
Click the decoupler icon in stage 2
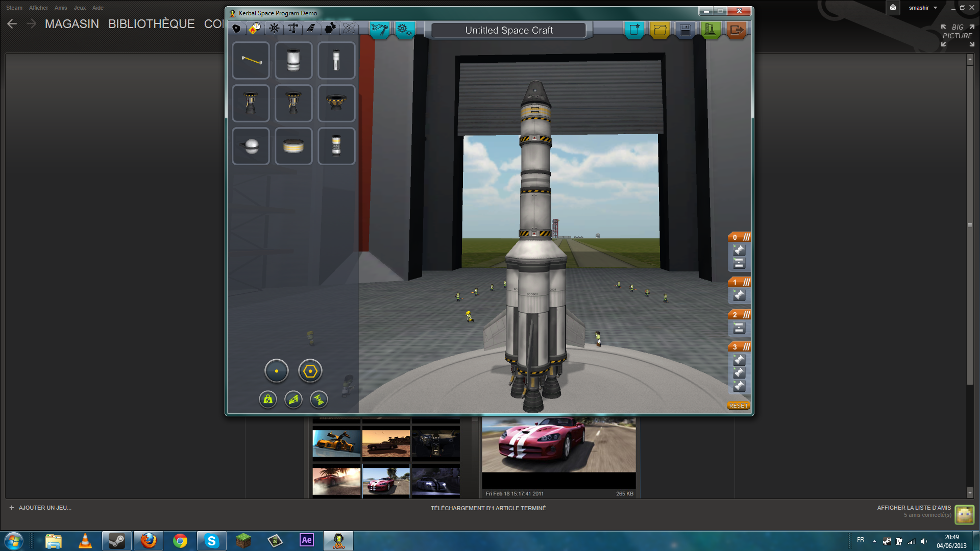click(739, 328)
